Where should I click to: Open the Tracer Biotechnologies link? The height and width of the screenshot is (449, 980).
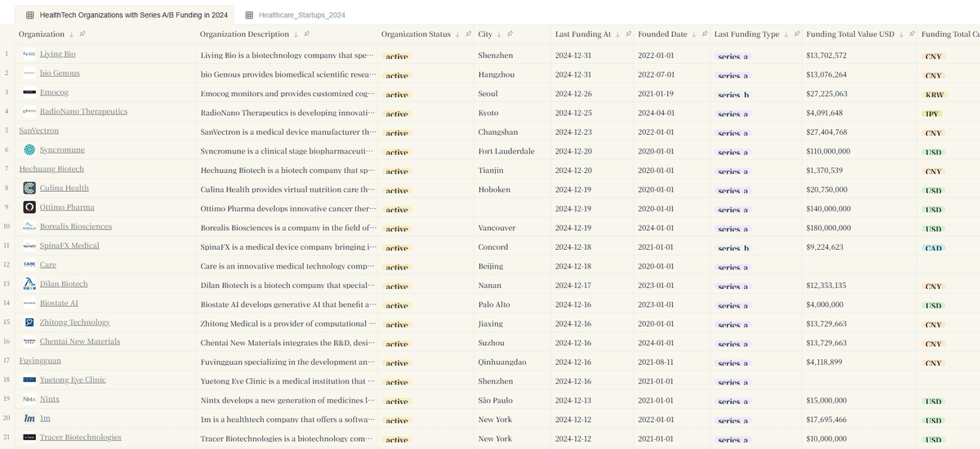click(81, 438)
